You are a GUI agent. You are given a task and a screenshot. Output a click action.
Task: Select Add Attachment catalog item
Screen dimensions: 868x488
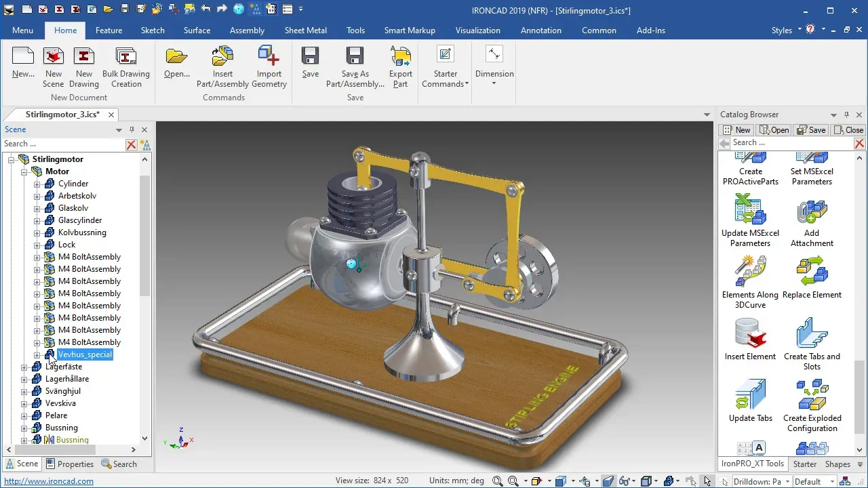click(x=812, y=220)
